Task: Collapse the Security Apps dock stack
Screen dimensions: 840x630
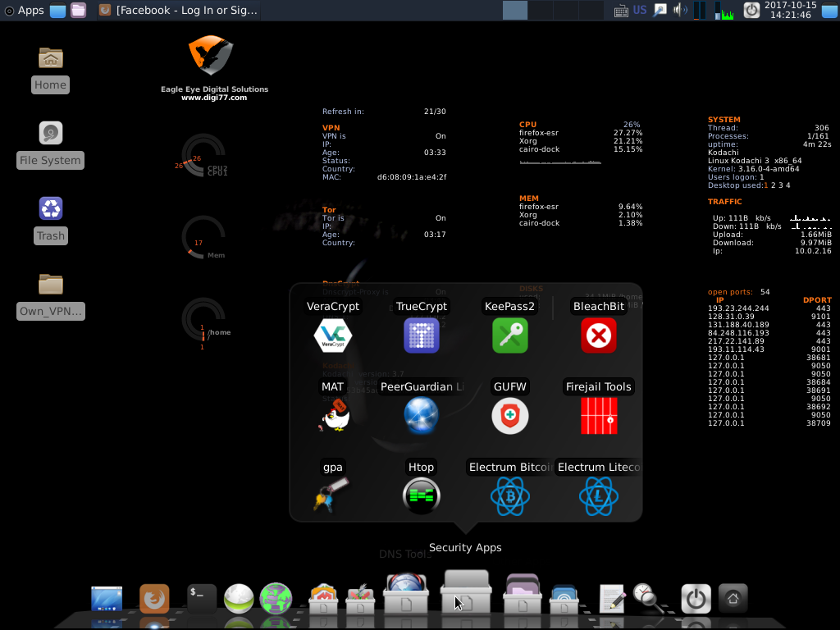Action: (465, 592)
